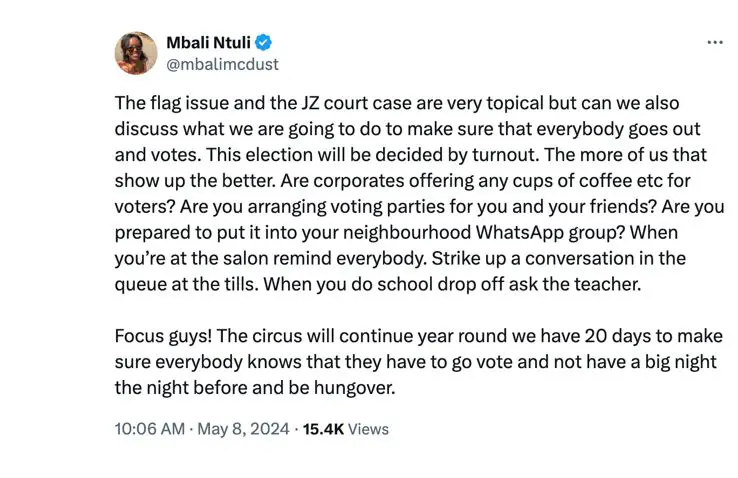738x478 pixels.
Task: Click the blue verified checkmark badge
Action: [x=264, y=43]
